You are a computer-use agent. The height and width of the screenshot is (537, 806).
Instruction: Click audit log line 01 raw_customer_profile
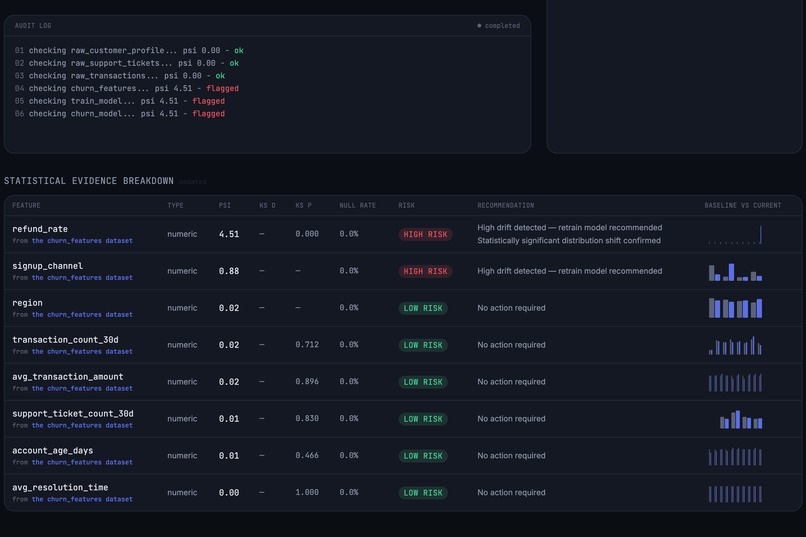point(129,51)
